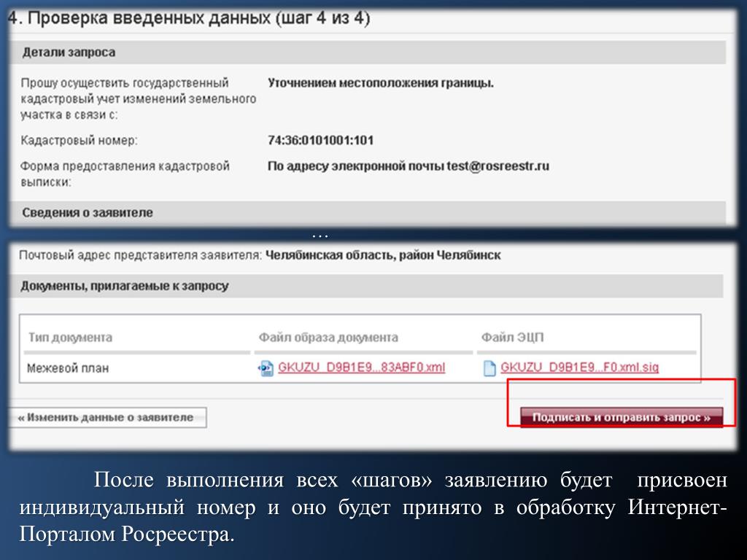Click 'Почтовый адрес представителя заявителя:' label
This screenshot has height=560, width=747.
(x=141, y=255)
